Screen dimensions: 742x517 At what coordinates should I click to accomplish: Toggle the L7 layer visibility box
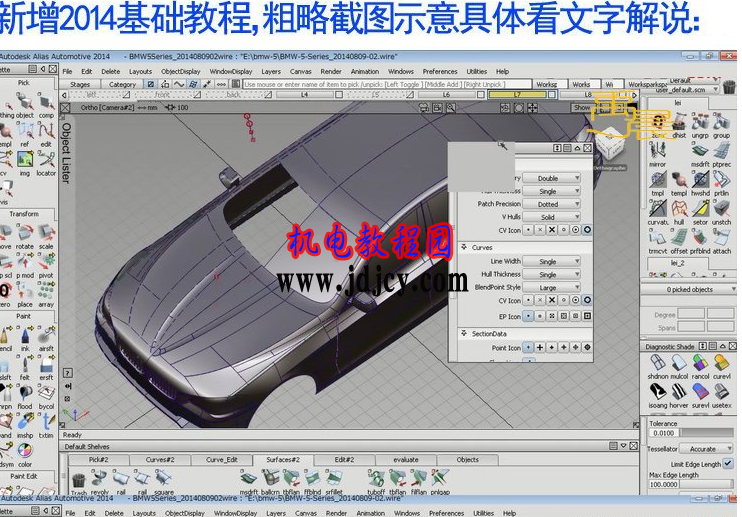[x=552, y=95]
